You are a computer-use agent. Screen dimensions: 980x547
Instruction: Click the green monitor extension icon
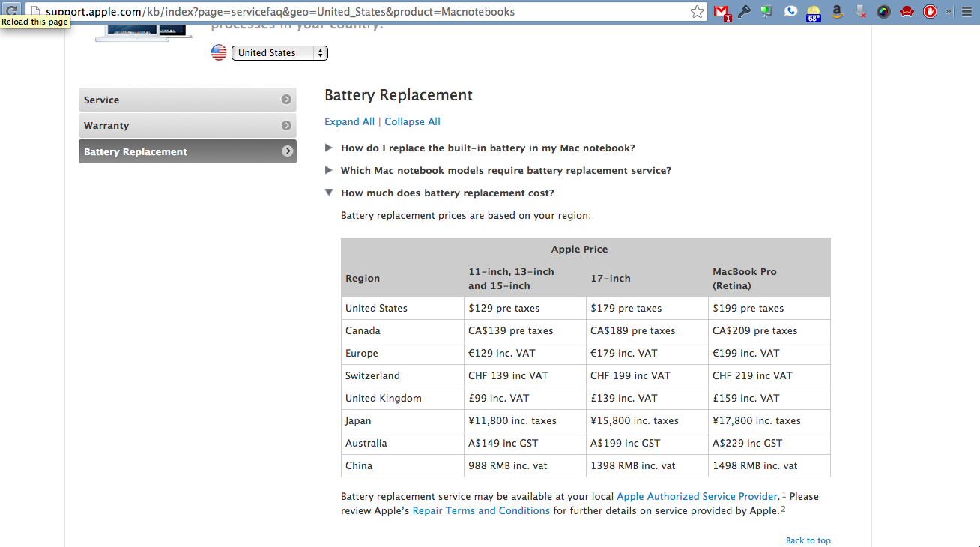[x=766, y=12]
